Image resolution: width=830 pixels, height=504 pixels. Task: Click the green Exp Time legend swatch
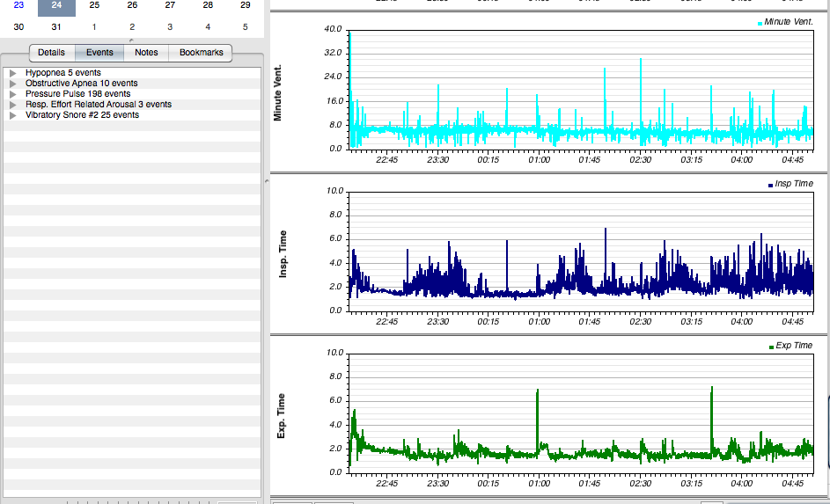coord(772,347)
